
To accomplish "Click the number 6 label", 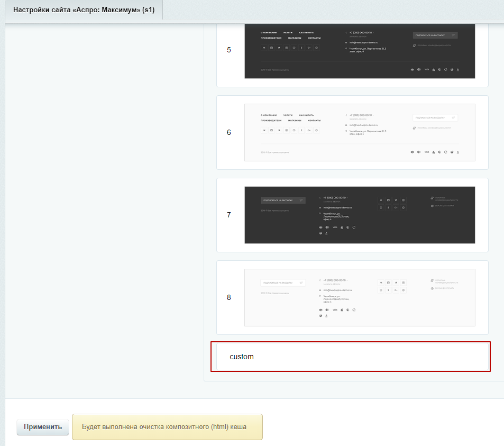I will [229, 132].
